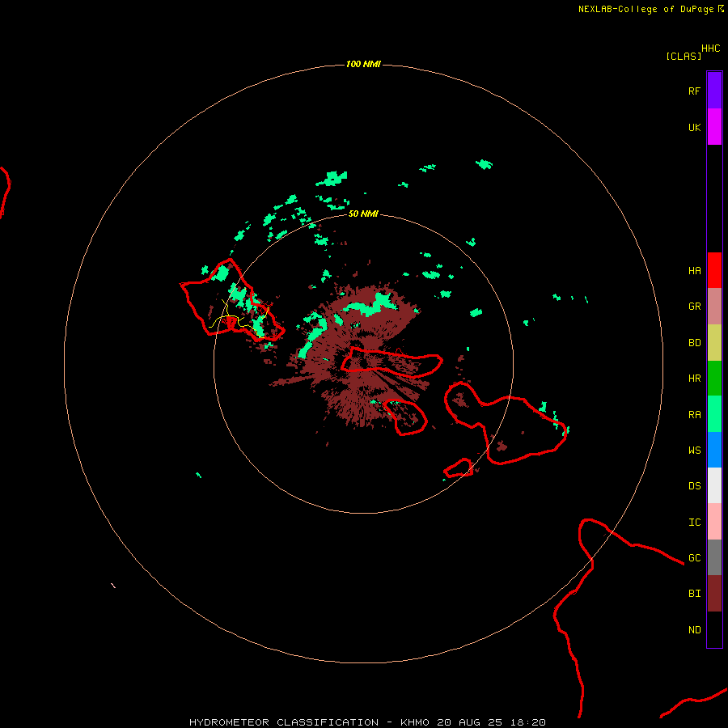Click the [CLAS] units label
The image size is (728, 728).
(684, 56)
